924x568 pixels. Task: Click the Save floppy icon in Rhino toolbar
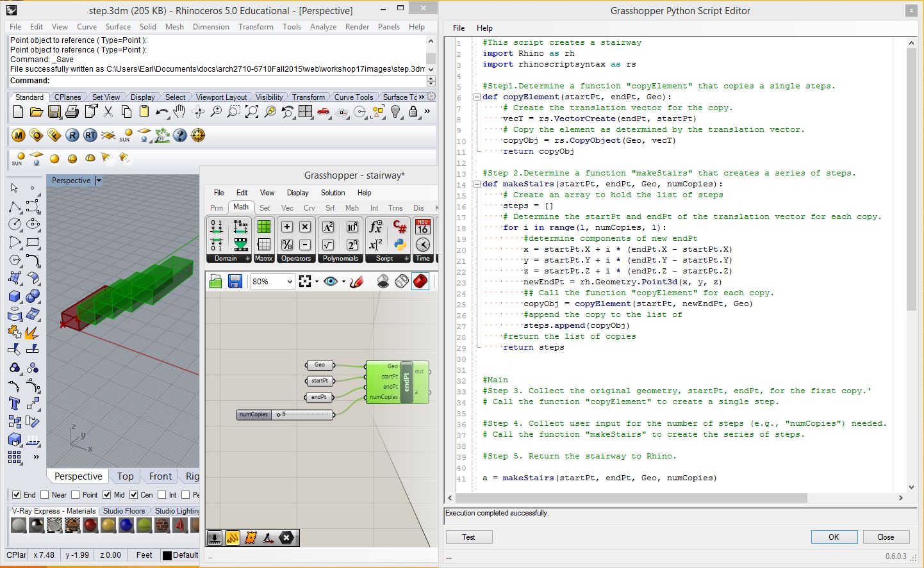[x=54, y=112]
